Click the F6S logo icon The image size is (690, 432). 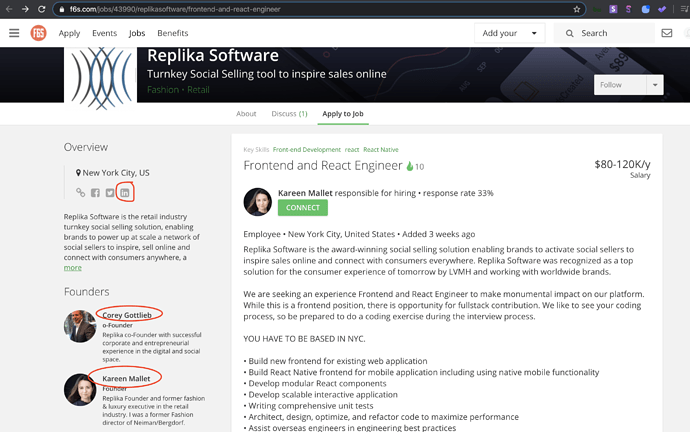38,33
